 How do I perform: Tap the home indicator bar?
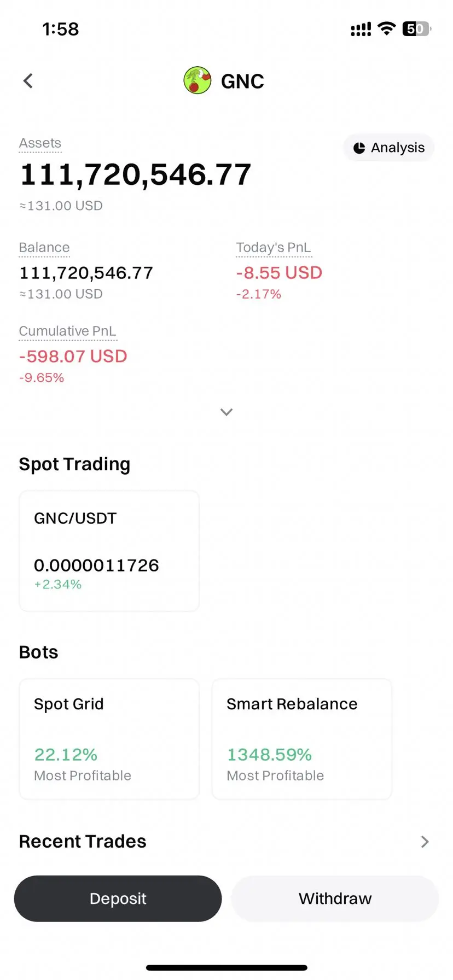226,967
